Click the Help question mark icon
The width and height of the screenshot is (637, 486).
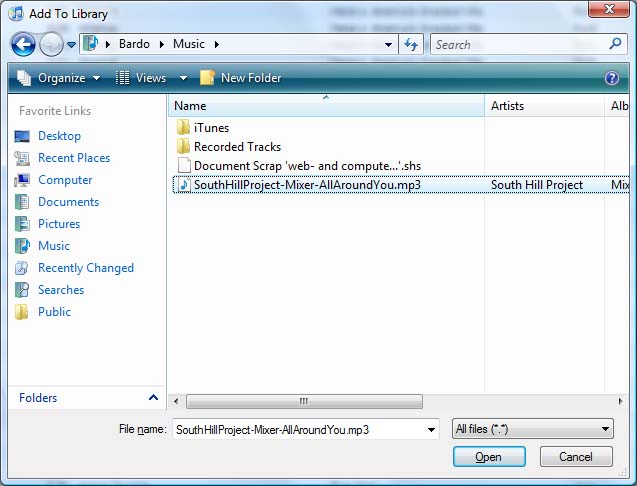(612, 78)
